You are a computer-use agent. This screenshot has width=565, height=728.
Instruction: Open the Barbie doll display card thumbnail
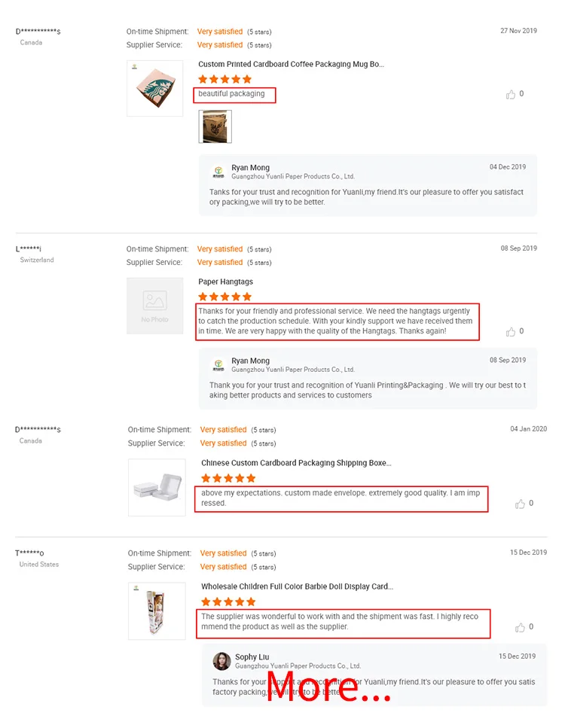click(x=157, y=611)
